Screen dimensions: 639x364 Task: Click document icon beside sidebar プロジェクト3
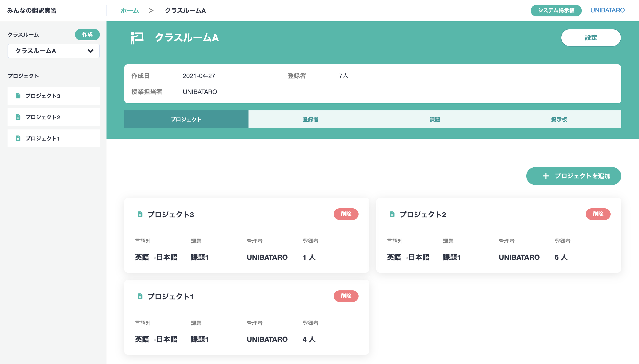18,96
